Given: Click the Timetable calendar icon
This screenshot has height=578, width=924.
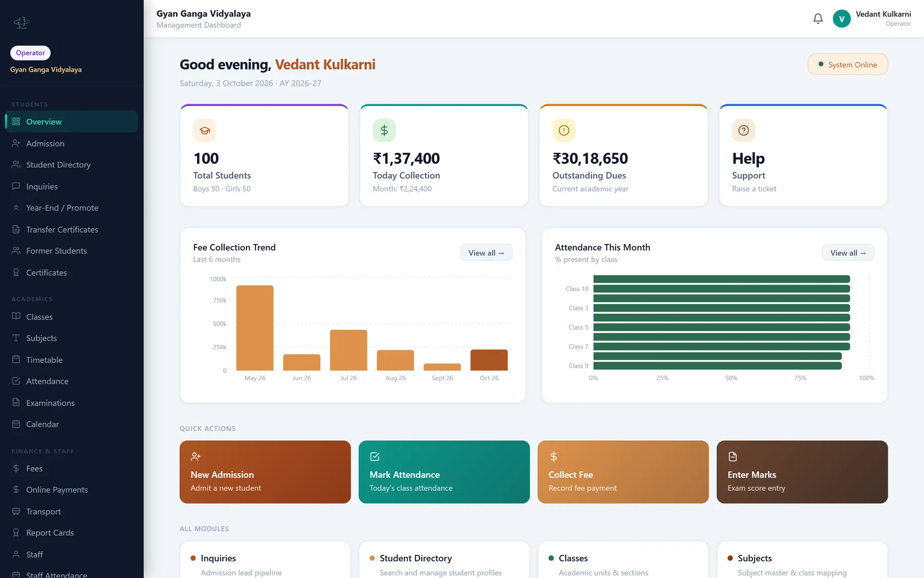Looking at the screenshot, I should point(16,360).
